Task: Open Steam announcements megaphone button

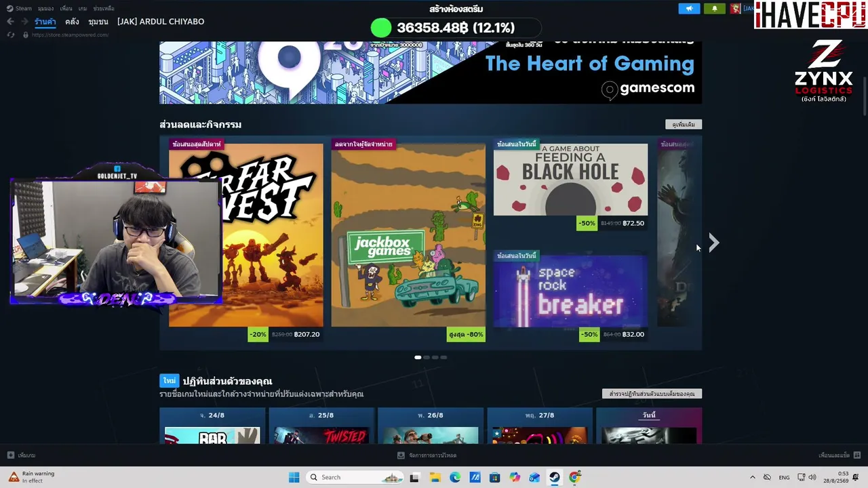Action: (x=689, y=8)
